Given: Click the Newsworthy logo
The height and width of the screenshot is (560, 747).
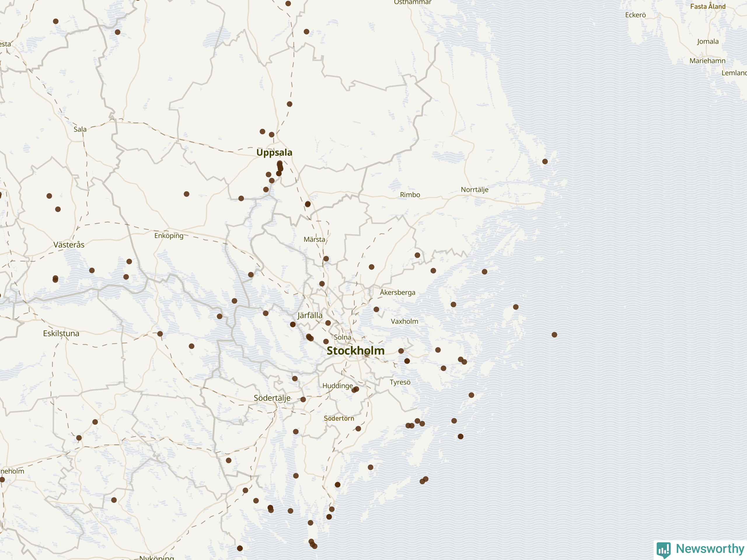Looking at the screenshot, I should [700, 549].
